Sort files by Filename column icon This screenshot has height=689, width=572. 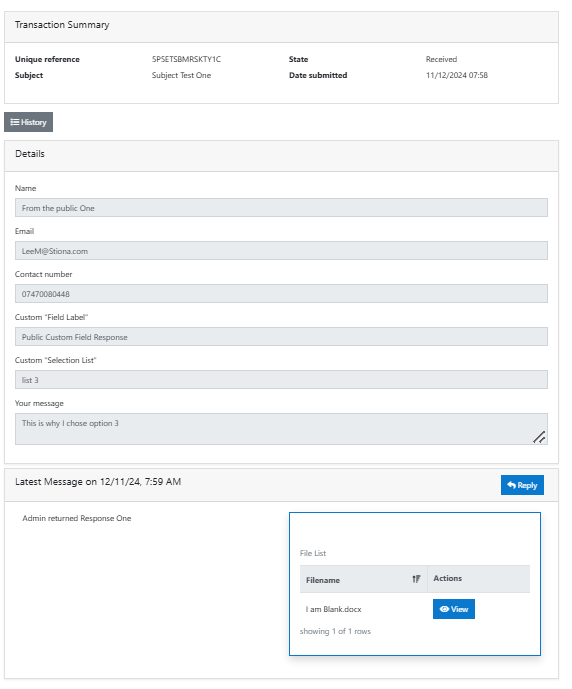(416, 579)
